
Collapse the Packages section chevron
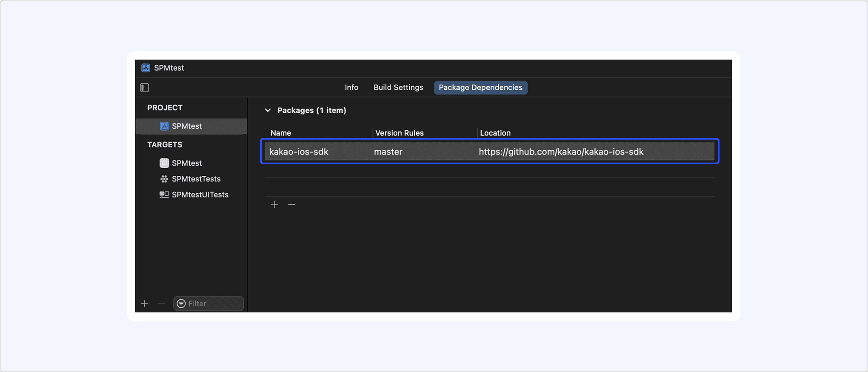[268, 110]
